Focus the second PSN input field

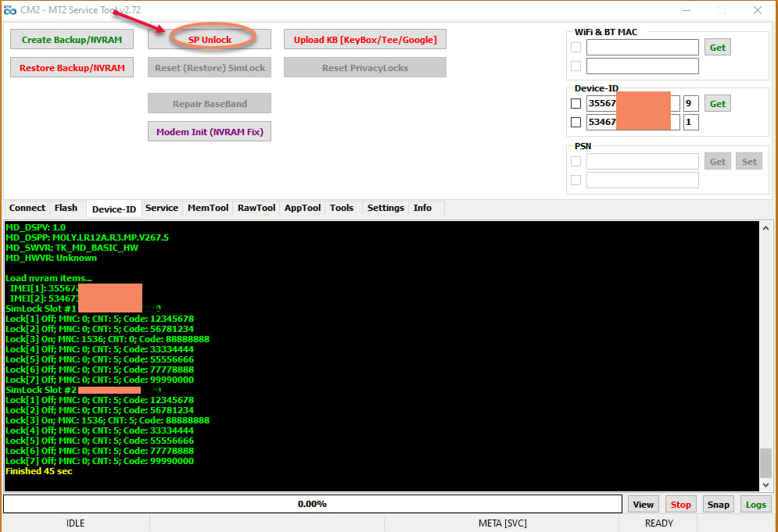(x=643, y=180)
